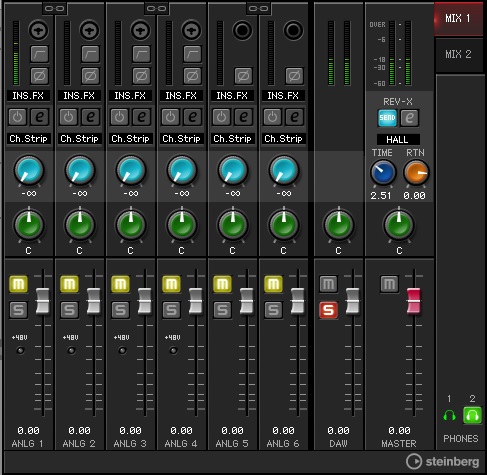The width and height of the screenshot is (487, 475).
Task: Solo the ANLG 1 channel
Action: tap(18, 310)
